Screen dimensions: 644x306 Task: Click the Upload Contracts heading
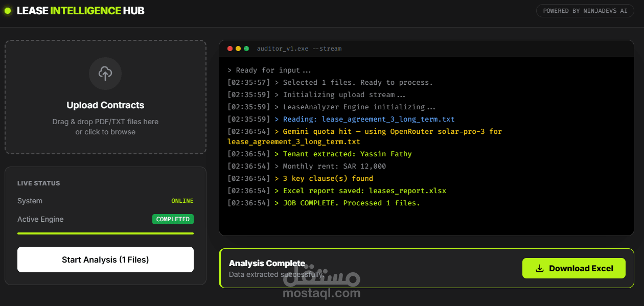coord(105,105)
